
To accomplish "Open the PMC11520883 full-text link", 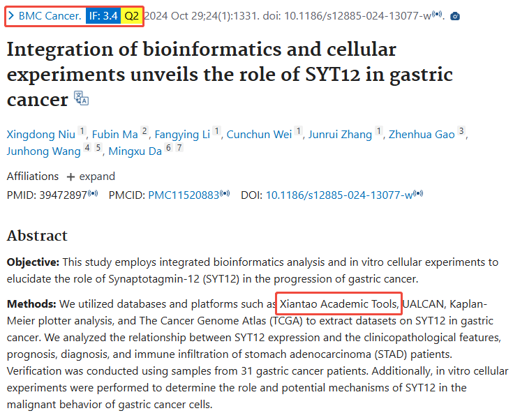I will click(x=183, y=195).
